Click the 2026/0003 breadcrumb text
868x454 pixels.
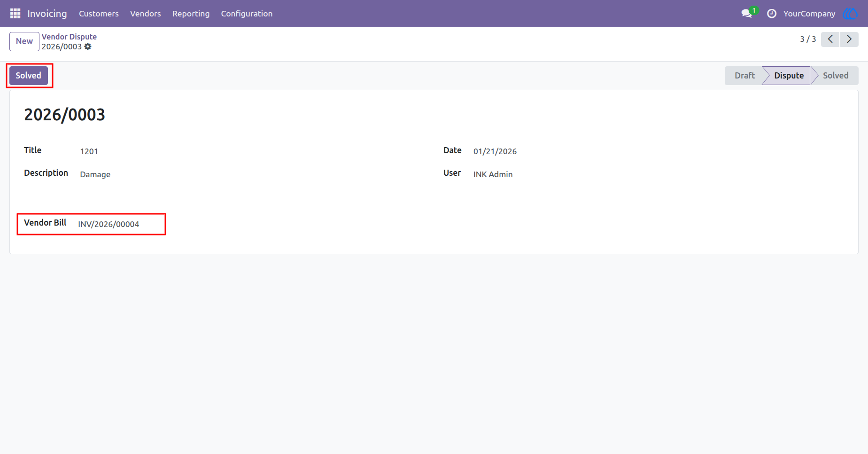click(62, 47)
